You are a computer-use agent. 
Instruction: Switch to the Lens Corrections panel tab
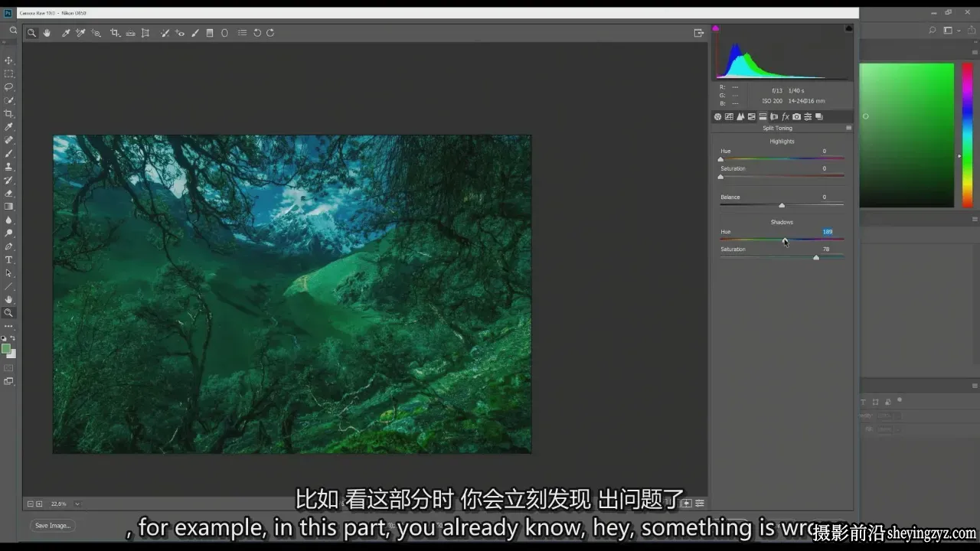774,117
